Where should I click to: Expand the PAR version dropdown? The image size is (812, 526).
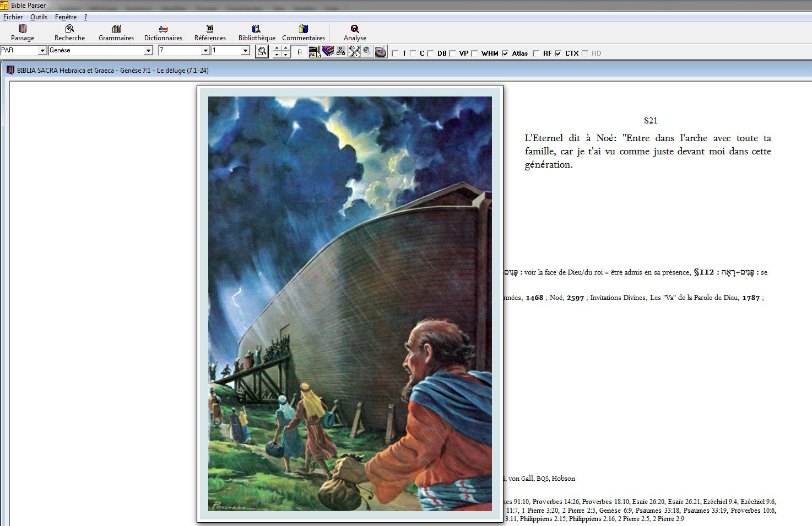click(x=42, y=51)
